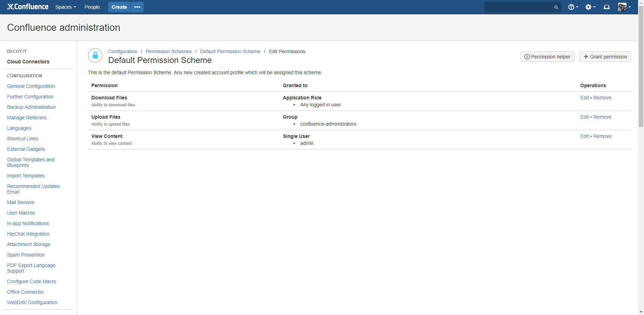Edit the View Content permission
Image resolution: width=644 pixels, height=315 pixels.
click(x=584, y=136)
